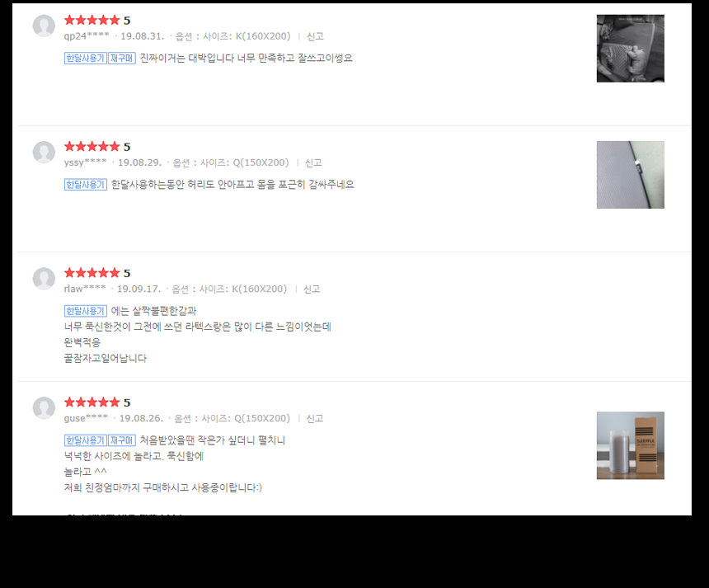This screenshot has width=709, height=588.
Task: Report qp24**** review via 신고 link
Action: (315, 36)
